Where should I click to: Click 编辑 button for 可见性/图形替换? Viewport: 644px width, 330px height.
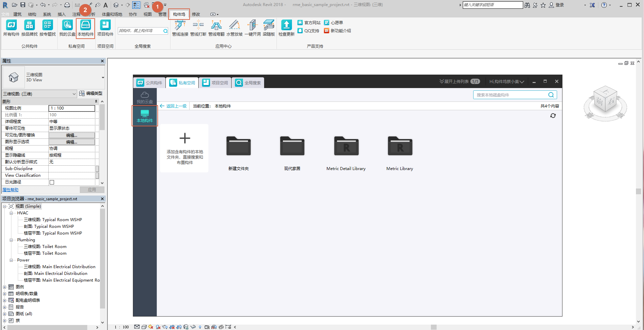72,135
